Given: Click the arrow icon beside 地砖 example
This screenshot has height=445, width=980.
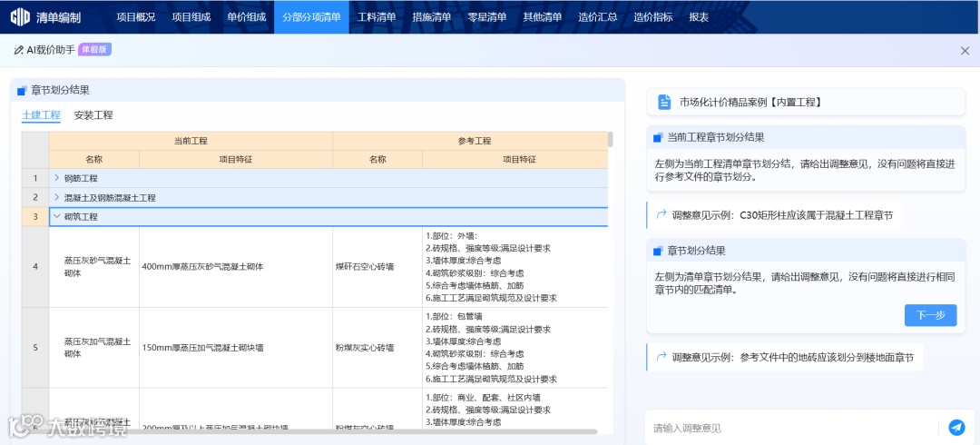Looking at the screenshot, I should coord(661,358).
